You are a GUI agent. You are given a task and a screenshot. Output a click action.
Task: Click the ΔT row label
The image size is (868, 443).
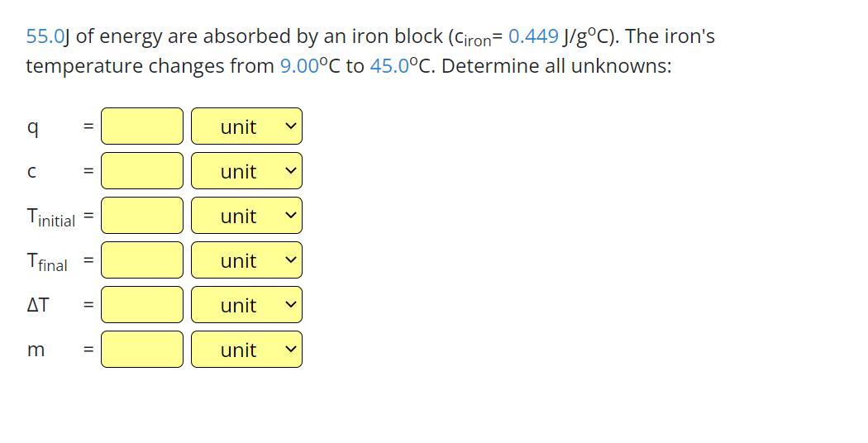pos(38,305)
